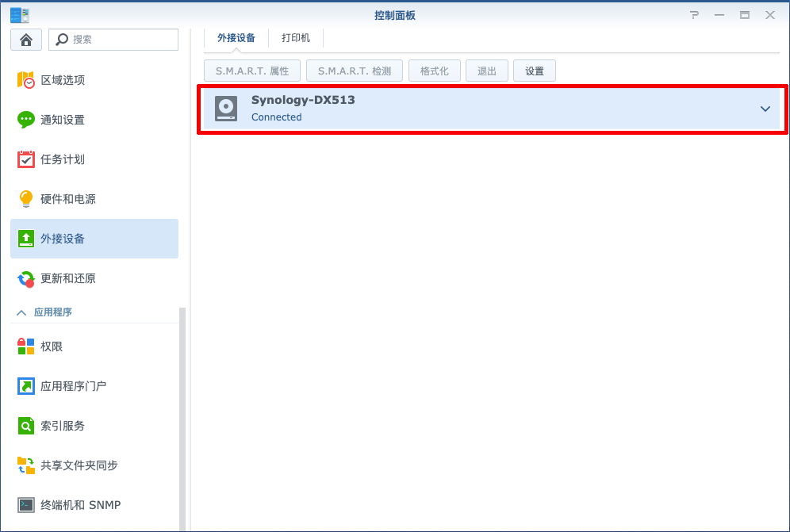Open 更新和还原 update icon
The image size is (790, 532).
point(26,278)
